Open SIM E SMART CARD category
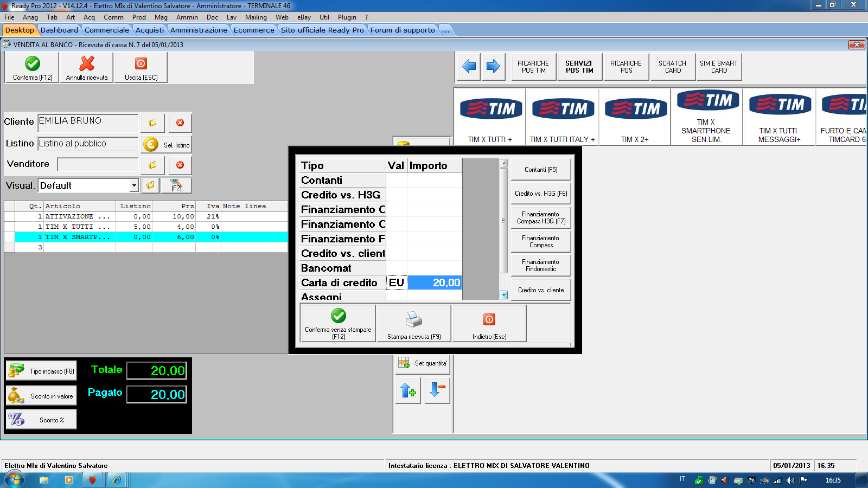868x488 pixels. (x=719, y=67)
